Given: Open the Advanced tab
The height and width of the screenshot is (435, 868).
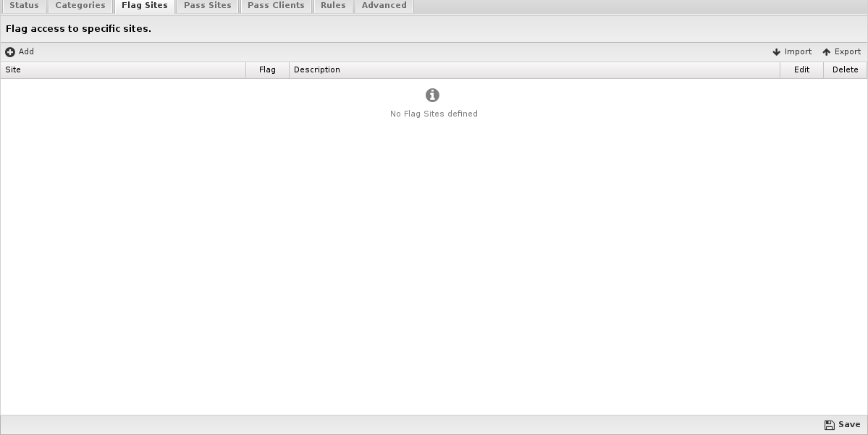Looking at the screenshot, I should [x=384, y=6].
